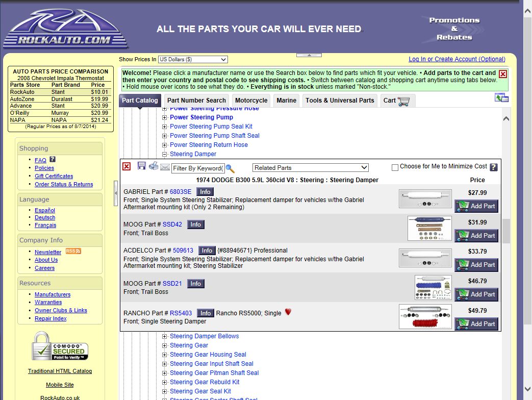Screen dimensions: 532x400
Task: Expand the Steering Gear Rebuild Kit node
Action: [165, 382]
